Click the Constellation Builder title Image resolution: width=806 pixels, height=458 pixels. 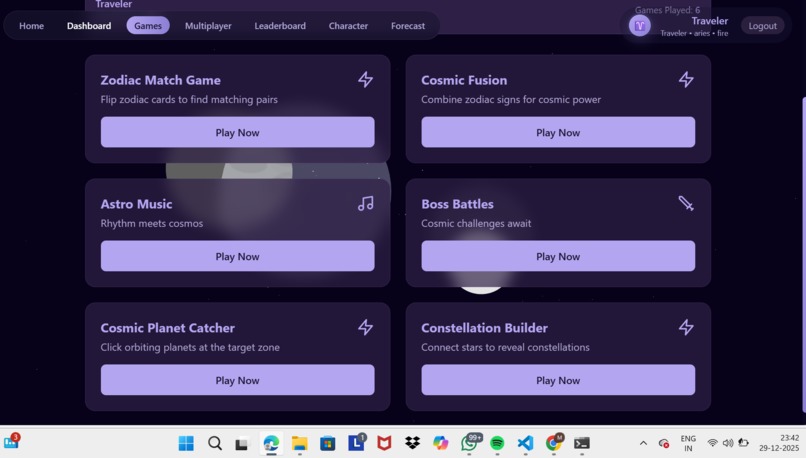tap(484, 328)
